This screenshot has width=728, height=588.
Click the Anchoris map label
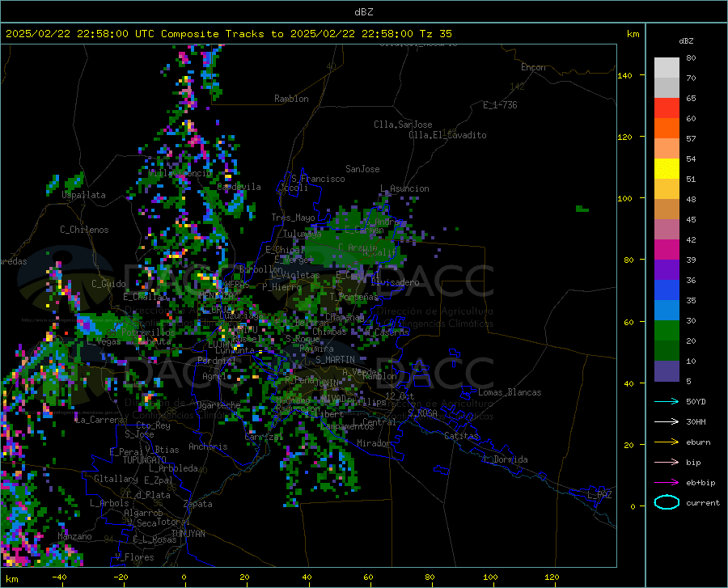tap(208, 446)
